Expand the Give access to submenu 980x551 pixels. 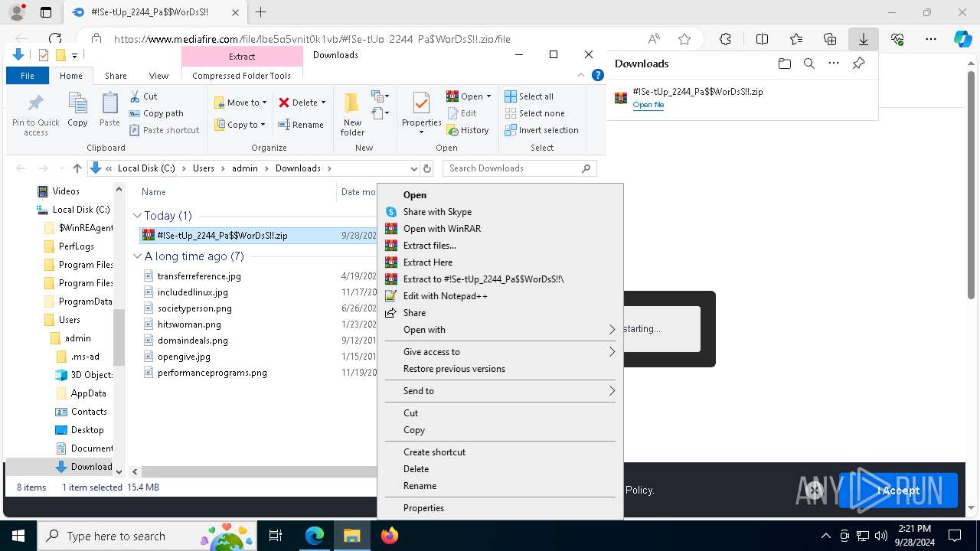tap(501, 352)
